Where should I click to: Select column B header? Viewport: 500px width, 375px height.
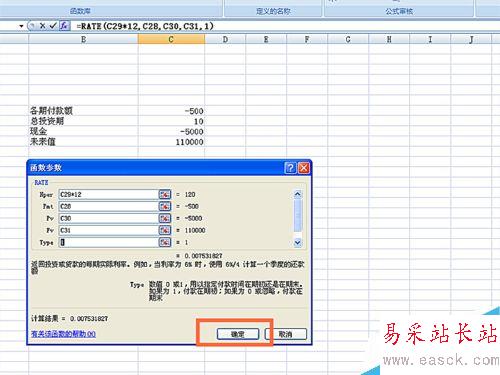coord(83,39)
